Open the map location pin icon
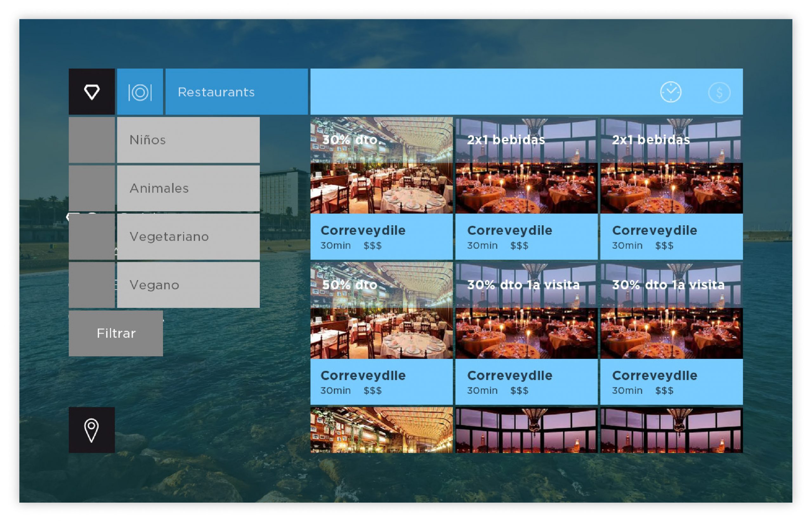This screenshot has height=522, width=812. tap(91, 429)
